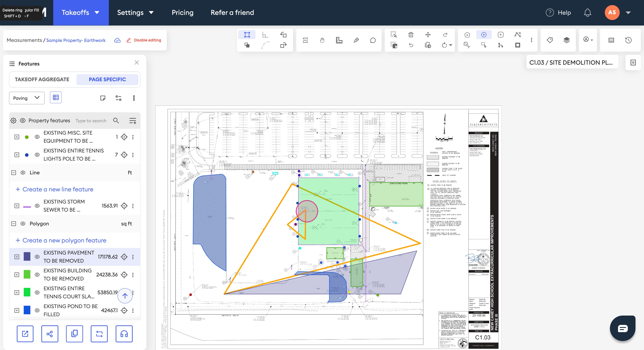Select the ruler measurement tool

(x=339, y=40)
